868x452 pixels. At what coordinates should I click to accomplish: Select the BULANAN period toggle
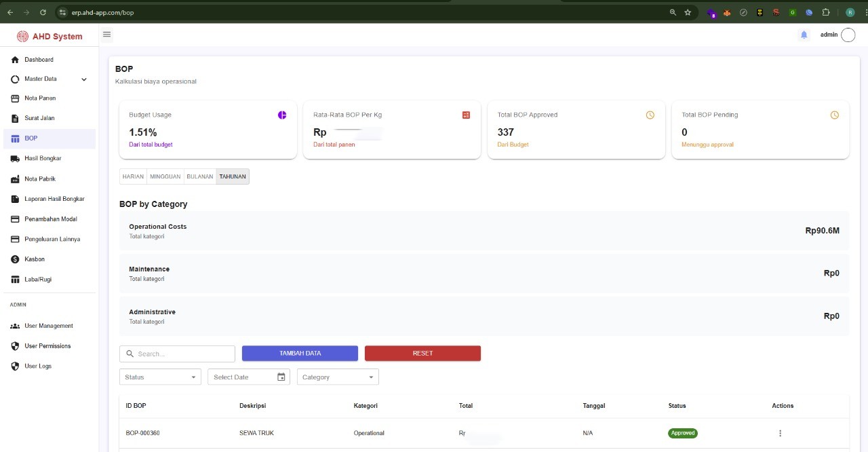[x=199, y=176]
